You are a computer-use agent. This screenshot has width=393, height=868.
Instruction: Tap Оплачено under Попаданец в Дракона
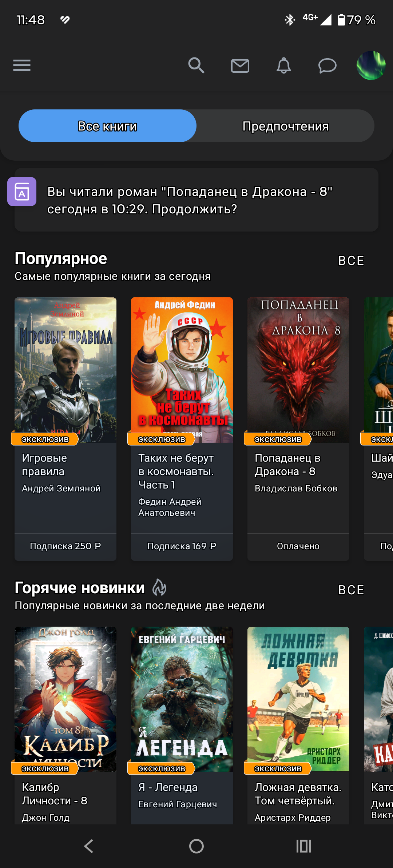[x=298, y=547]
